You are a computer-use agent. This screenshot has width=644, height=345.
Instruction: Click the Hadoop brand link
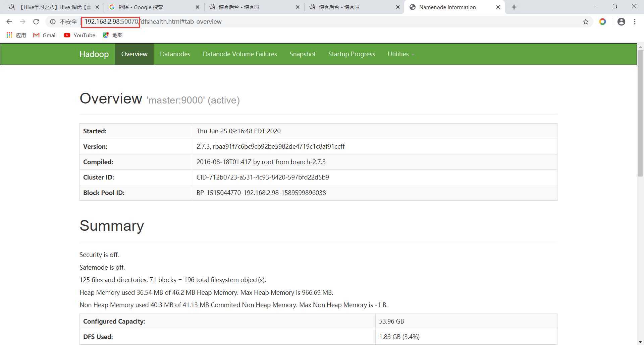pyautogui.click(x=94, y=54)
